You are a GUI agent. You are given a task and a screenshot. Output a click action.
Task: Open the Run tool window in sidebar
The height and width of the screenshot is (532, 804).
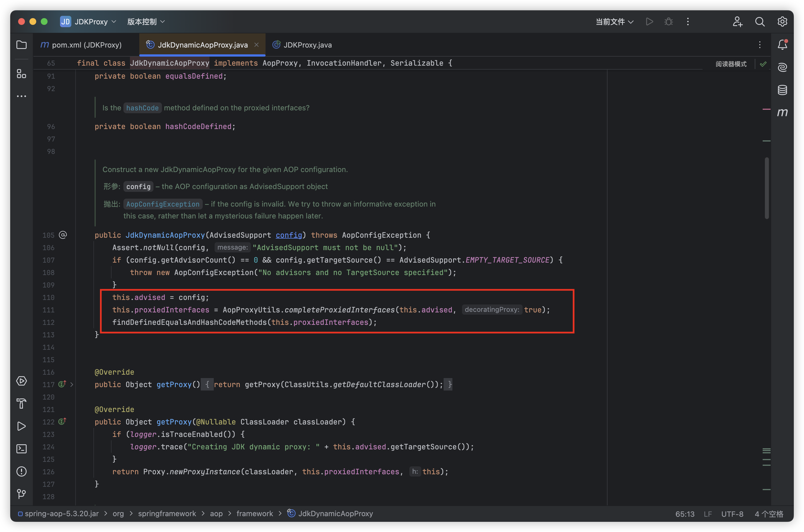(22, 426)
